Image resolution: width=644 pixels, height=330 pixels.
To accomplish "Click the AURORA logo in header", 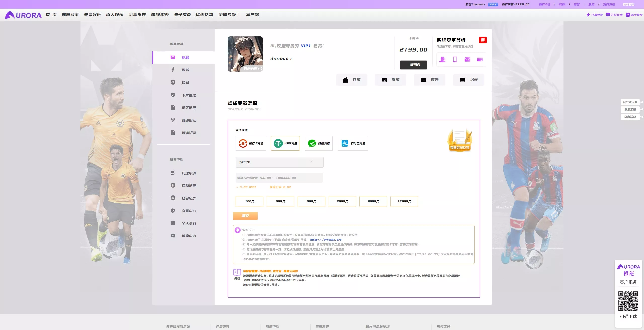I will [23, 15].
